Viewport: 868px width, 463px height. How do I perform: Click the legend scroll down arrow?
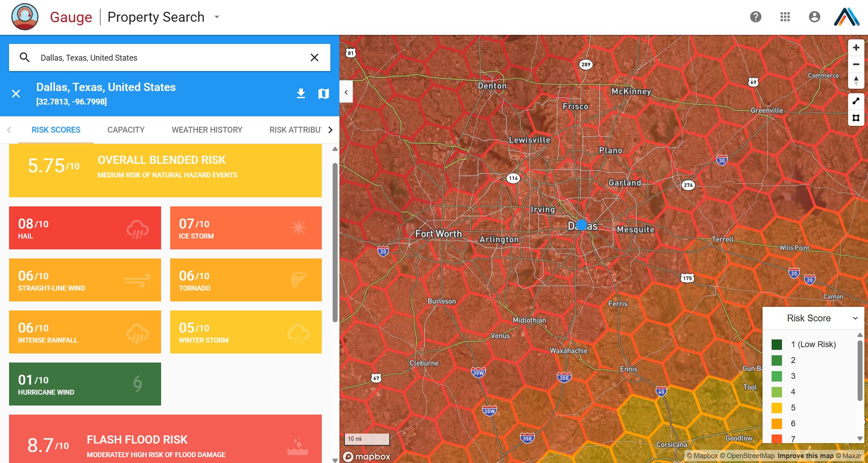coord(860,438)
